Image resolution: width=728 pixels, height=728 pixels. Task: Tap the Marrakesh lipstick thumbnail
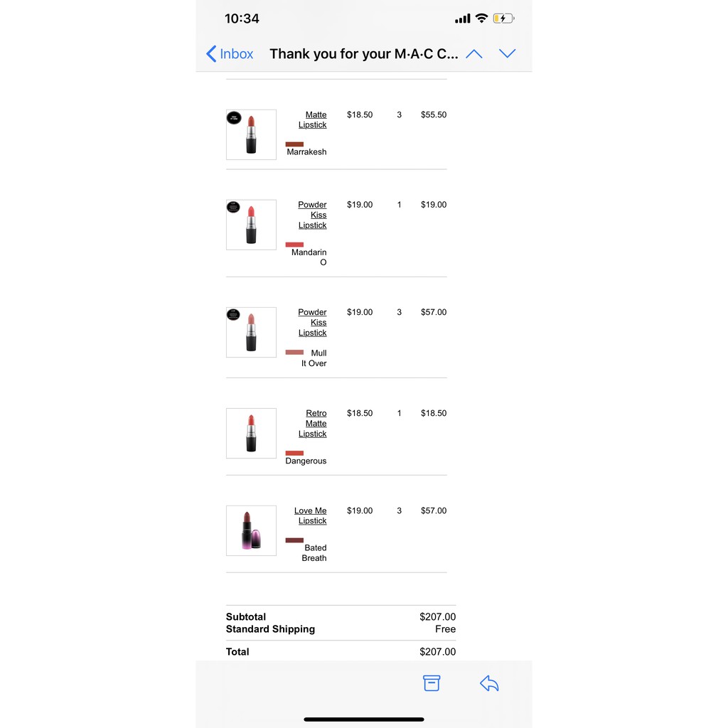click(x=251, y=134)
